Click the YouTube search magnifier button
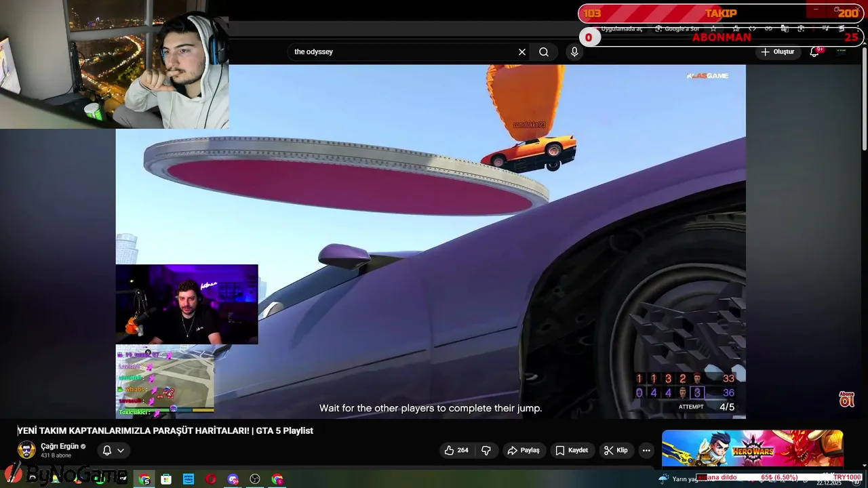Image resolution: width=868 pixels, height=488 pixels. tap(544, 52)
